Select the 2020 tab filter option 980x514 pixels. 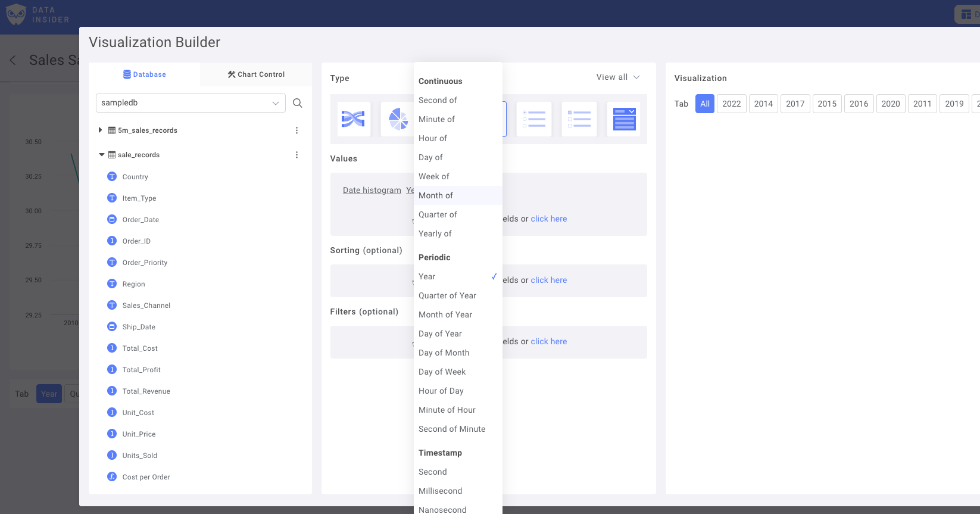(890, 104)
